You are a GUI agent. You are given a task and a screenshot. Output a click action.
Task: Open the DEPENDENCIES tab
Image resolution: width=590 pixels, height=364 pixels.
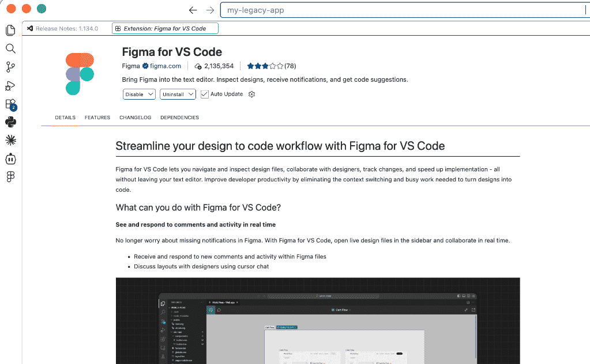click(179, 117)
